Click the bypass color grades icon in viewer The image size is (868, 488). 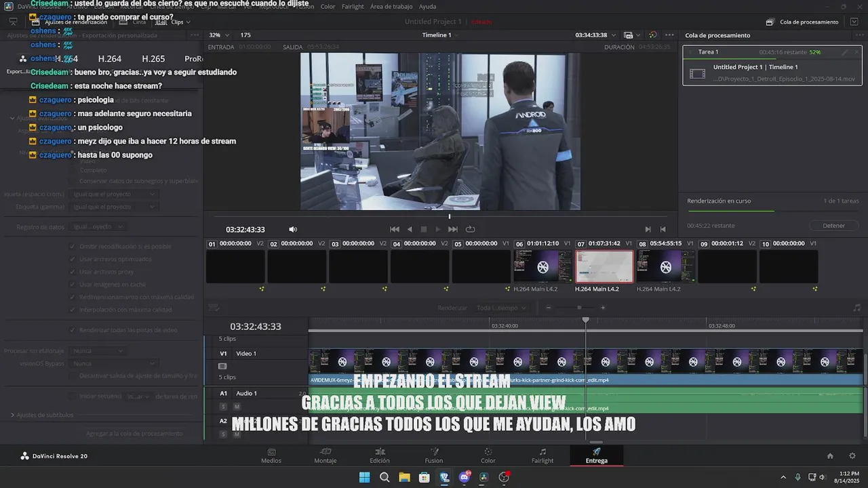coord(652,35)
